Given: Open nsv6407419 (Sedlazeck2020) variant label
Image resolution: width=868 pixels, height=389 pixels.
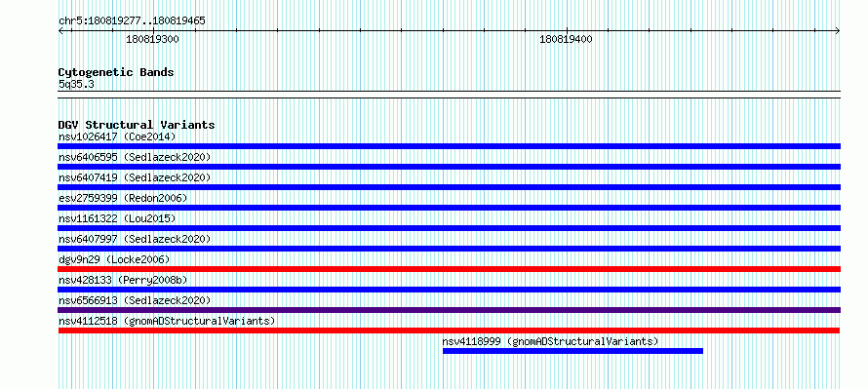Looking at the screenshot, I should click(x=135, y=177).
